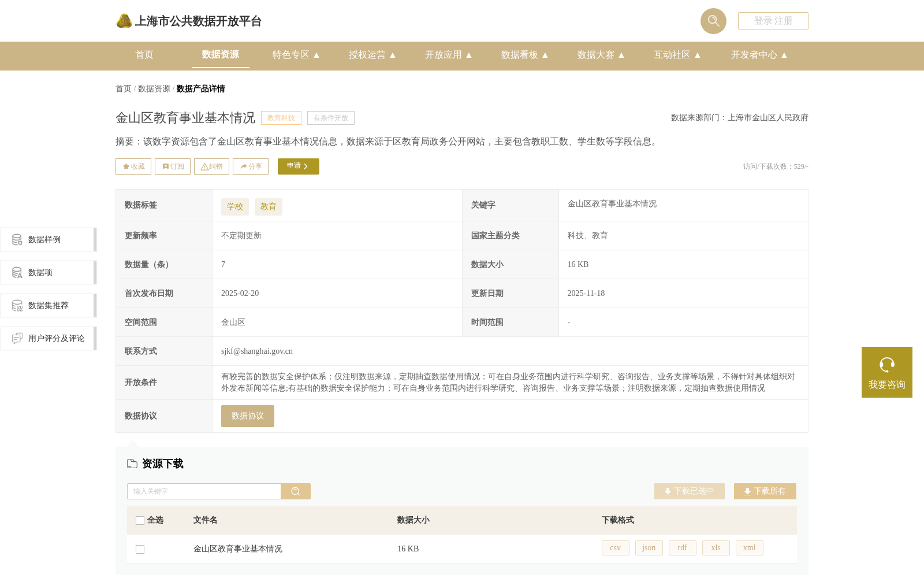Click 下载格式 column header
This screenshot has width=924, height=578.
618,520
